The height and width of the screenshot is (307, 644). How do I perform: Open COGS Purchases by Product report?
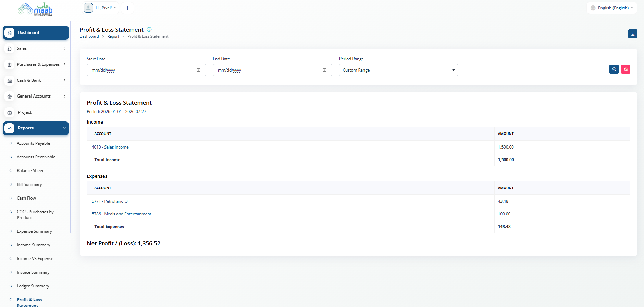(x=35, y=215)
